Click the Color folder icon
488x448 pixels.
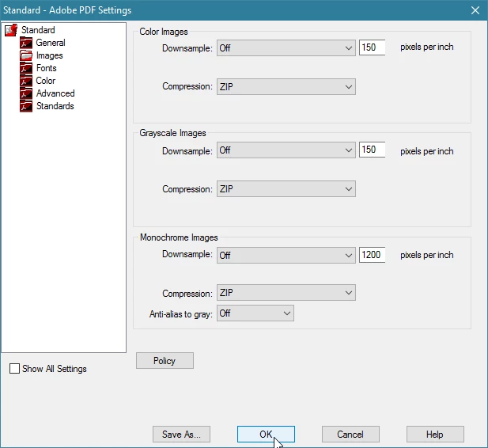[26, 81]
